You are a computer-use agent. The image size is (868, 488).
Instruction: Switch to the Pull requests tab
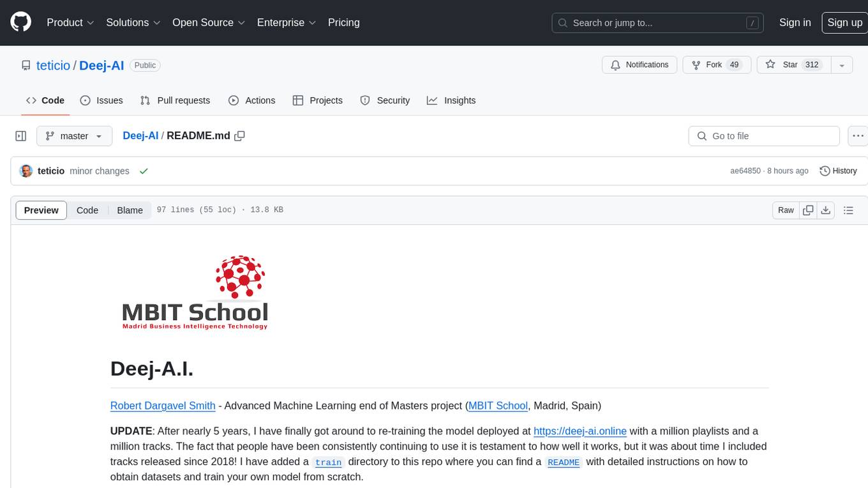pos(175,100)
